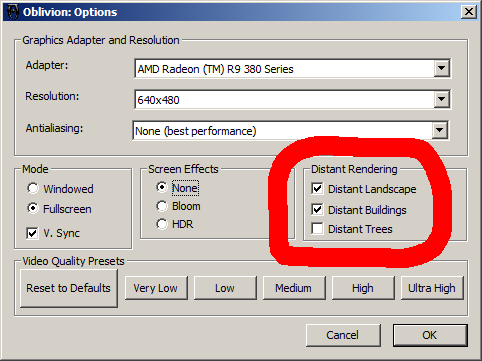Click Reset to Defaults button
This screenshot has height=361, width=482.
click(69, 288)
